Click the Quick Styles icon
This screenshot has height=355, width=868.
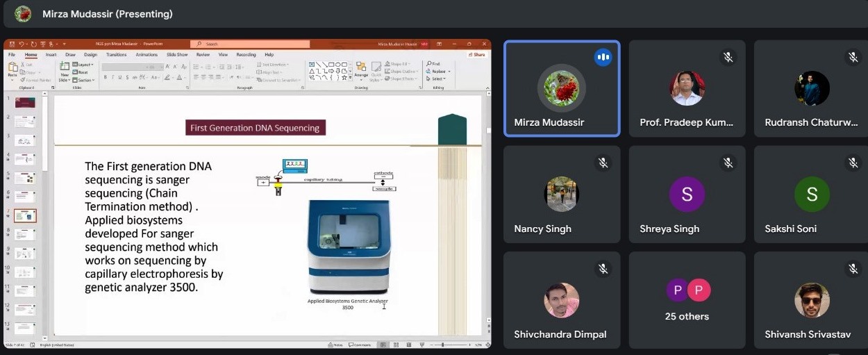coord(376,69)
